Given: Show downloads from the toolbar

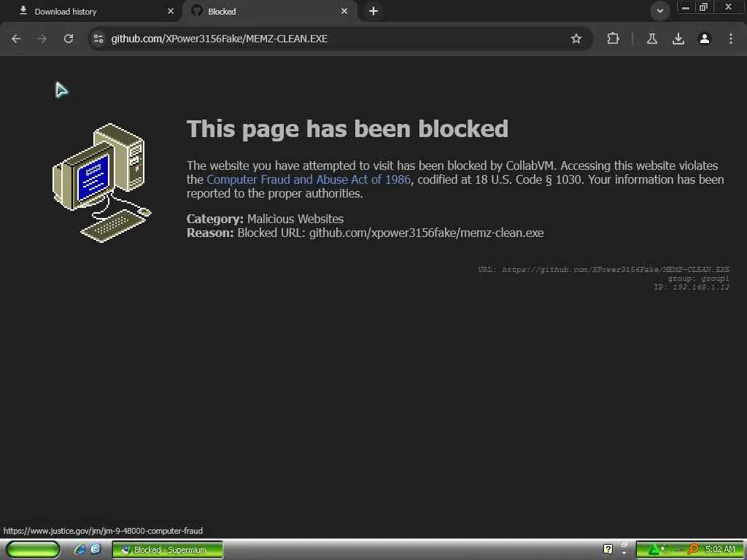Looking at the screenshot, I should [x=678, y=39].
